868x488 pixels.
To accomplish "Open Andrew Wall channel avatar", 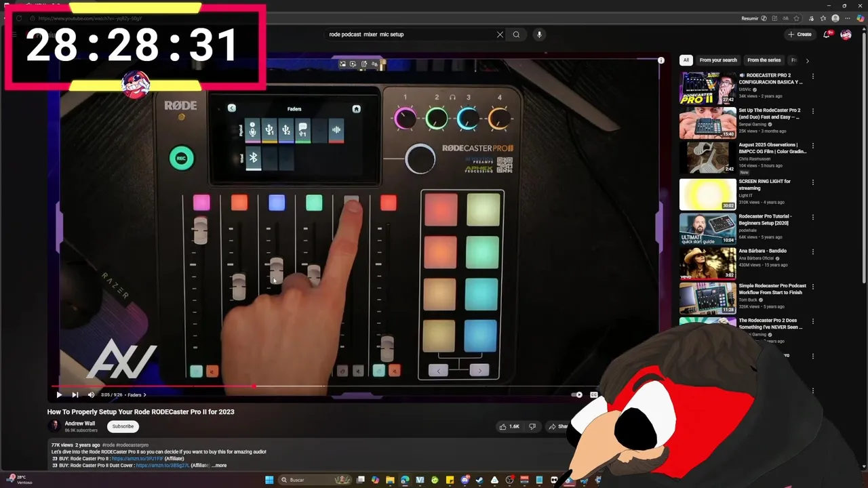I will (x=54, y=426).
